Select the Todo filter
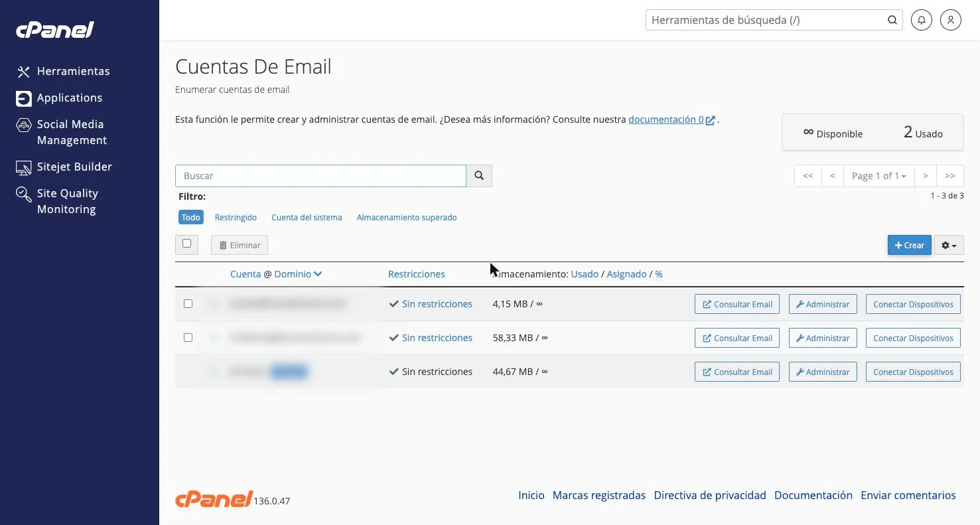This screenshot has width=980, height=525. [x=190, y=217]
